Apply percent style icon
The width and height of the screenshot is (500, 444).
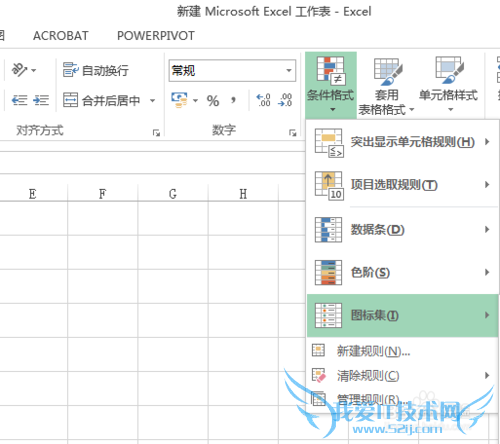tap(213, 100)
